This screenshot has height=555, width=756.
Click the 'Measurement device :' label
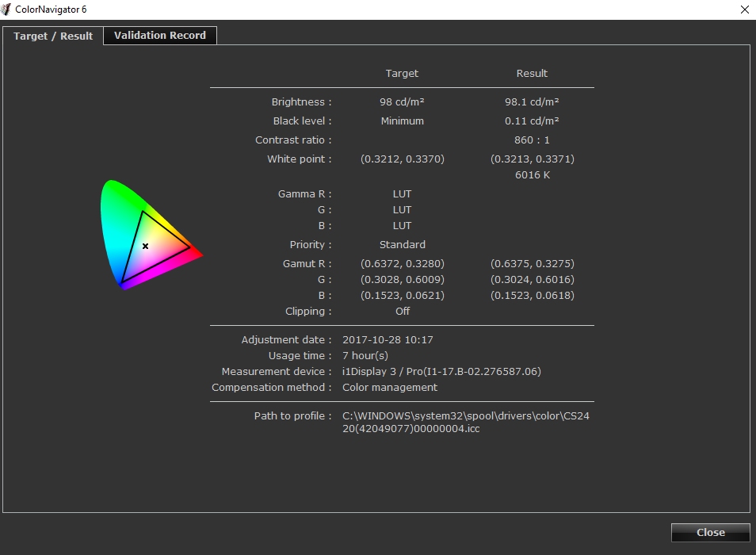point(277,371)
